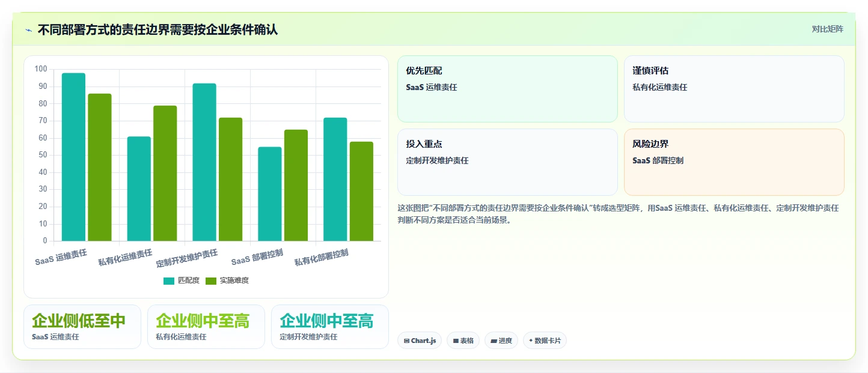Click the 对比矩阵 label in header
This screenshot has width=868, height=373.
[827, 29]
